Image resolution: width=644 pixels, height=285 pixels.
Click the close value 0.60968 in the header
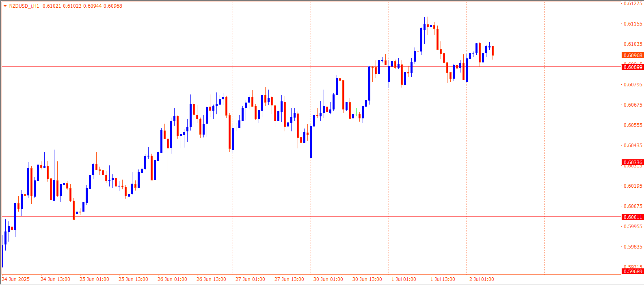point(113,6)
